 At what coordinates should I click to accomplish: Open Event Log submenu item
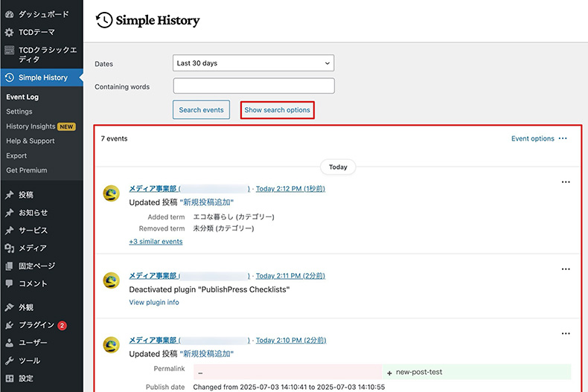point(22,97)
